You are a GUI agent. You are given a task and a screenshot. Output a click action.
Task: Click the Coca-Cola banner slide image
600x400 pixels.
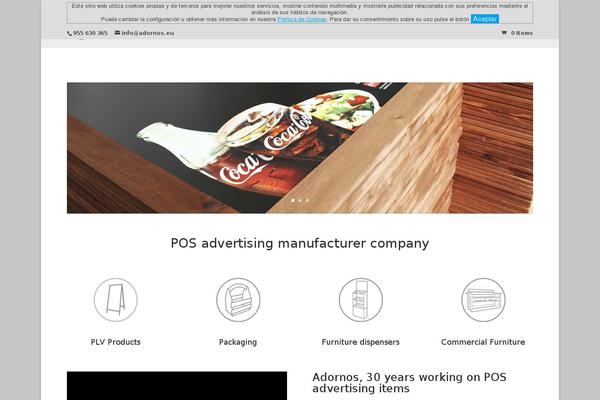point(300,148)
